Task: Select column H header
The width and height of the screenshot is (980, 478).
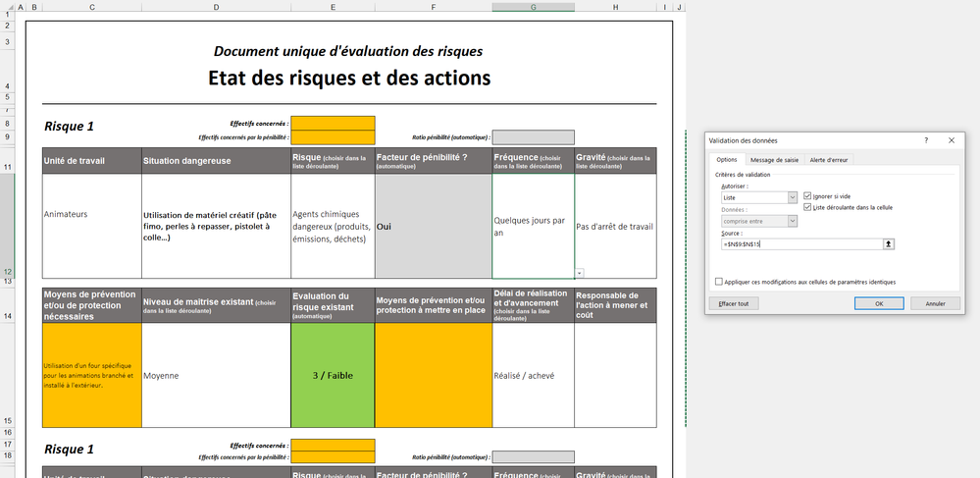Action: coord(616,7)
